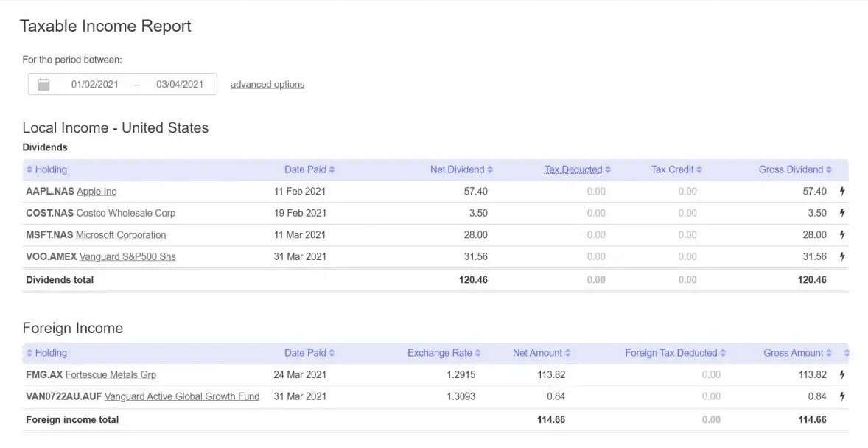Sort by Gross Dividend column
868x448 pixels.
click(795, 169)
